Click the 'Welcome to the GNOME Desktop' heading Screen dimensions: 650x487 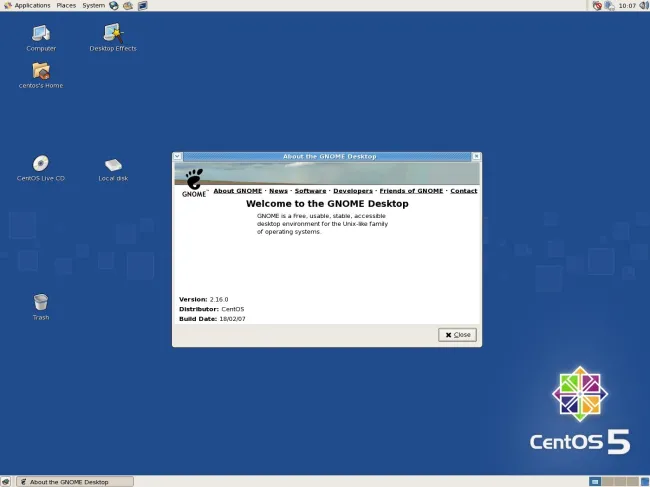coord(327,204)
